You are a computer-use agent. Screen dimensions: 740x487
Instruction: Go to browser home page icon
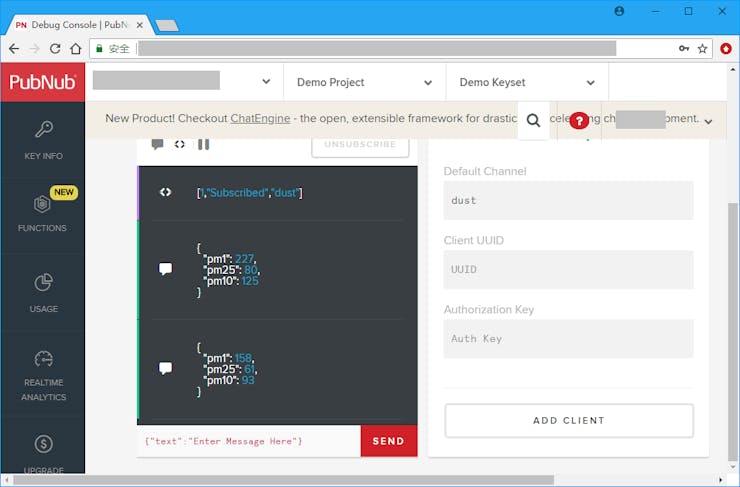tap(76, 49)
